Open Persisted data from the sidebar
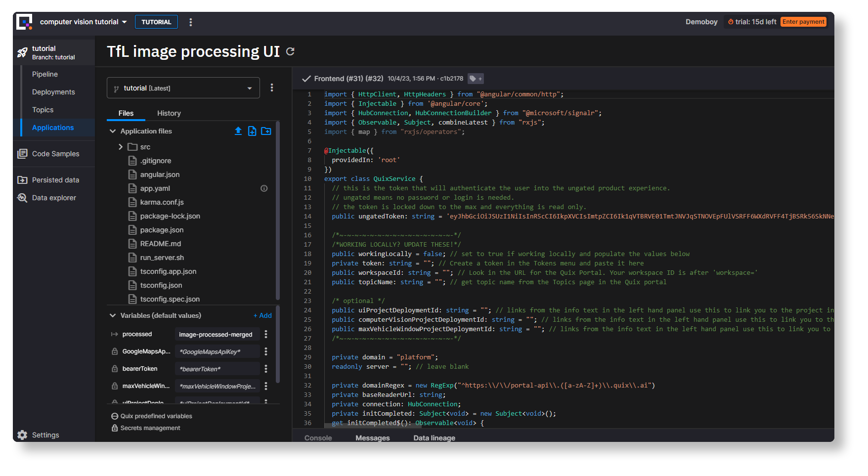 click(55, 179)
